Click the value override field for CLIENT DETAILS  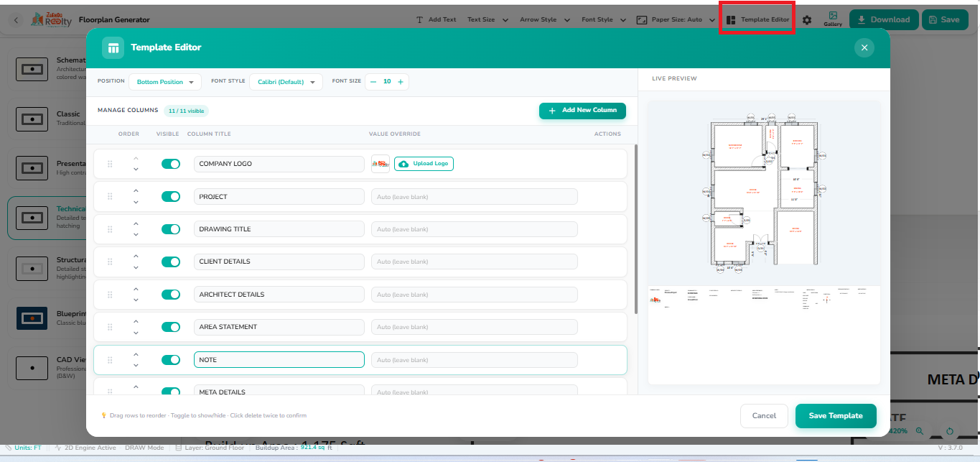[474, 262]
